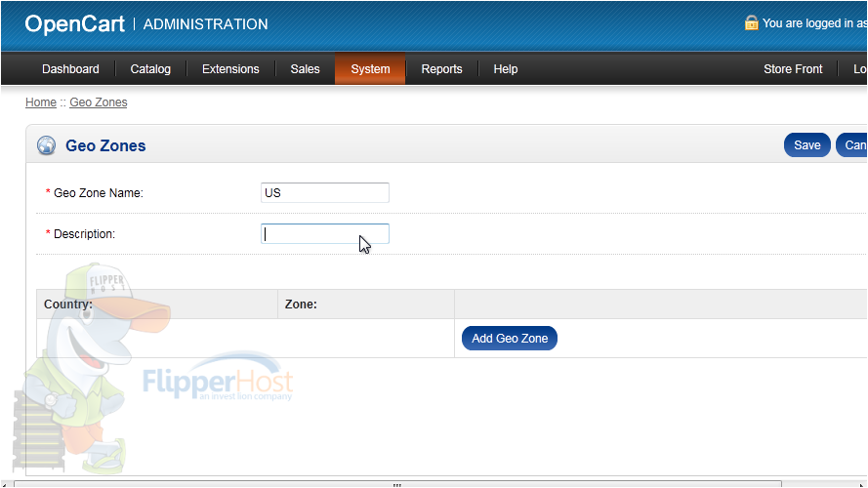
Task: Click the Geo Zones globe icon
Action: [47, 145]
